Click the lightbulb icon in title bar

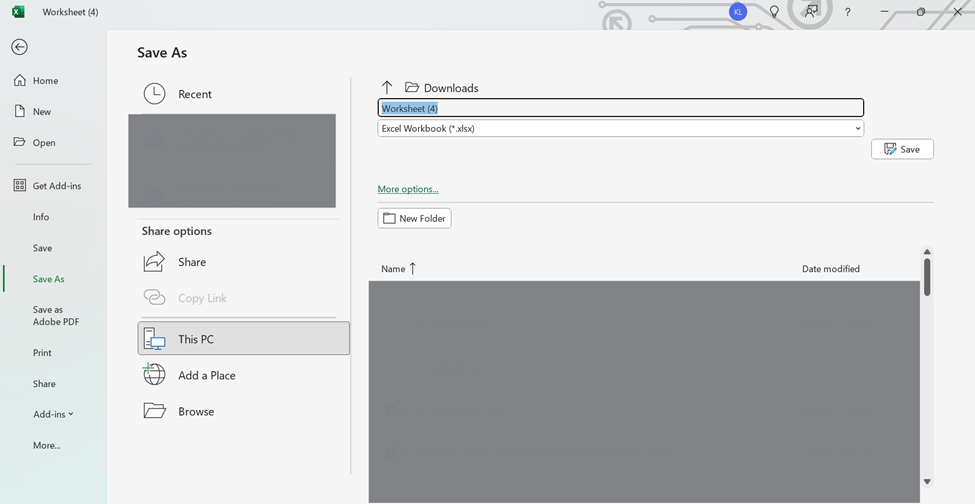774,12
